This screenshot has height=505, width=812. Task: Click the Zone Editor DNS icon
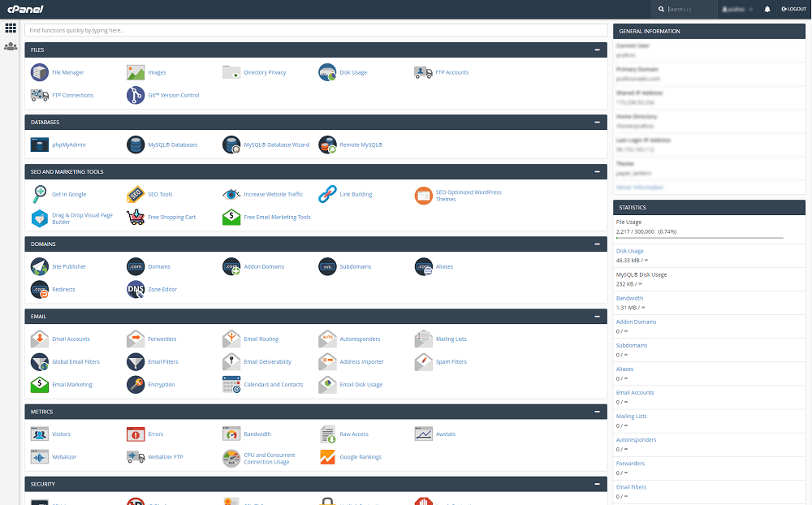tap(136, 290)
